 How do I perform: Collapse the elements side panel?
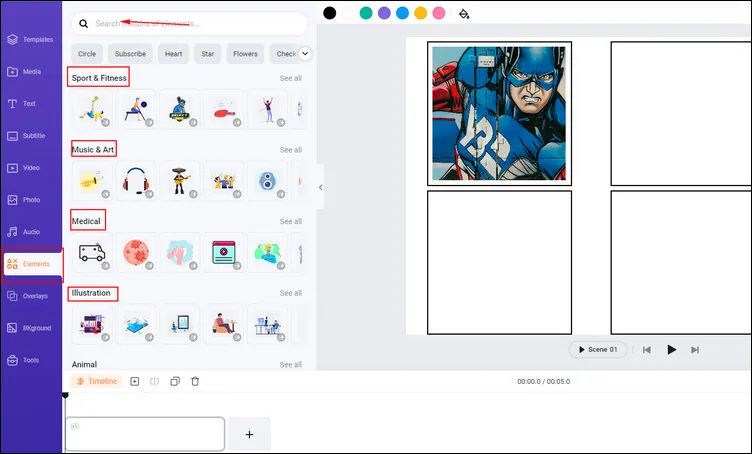pyautogui.click(x=320, y=187)
